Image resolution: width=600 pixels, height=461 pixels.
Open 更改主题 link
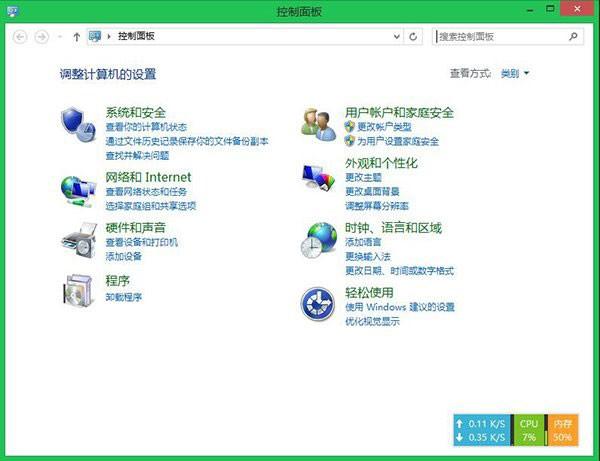[363, 177]
